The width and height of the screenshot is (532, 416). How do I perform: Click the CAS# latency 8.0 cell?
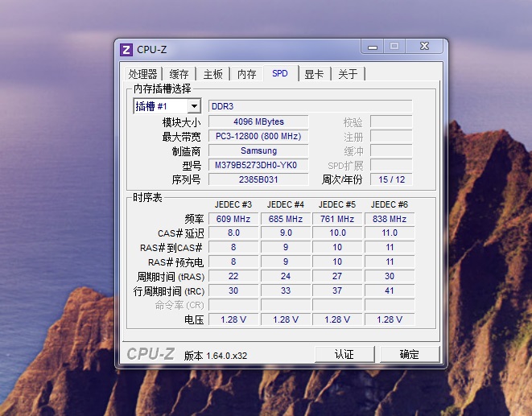(233, 233)
